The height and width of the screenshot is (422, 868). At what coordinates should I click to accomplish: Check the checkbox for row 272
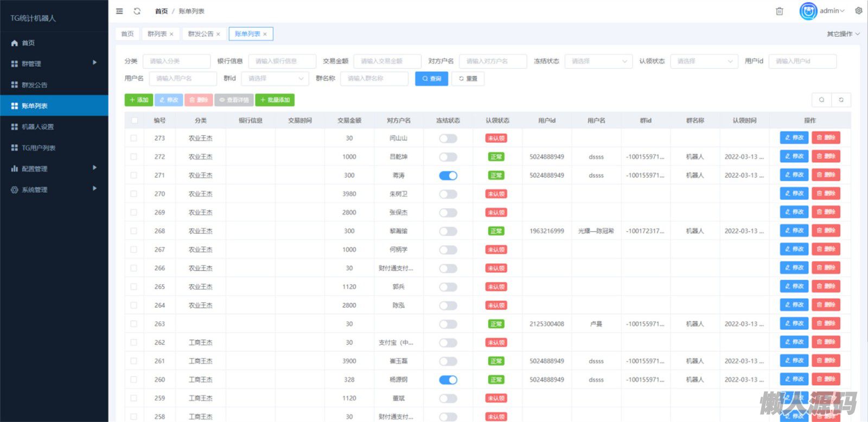[134, 157]
